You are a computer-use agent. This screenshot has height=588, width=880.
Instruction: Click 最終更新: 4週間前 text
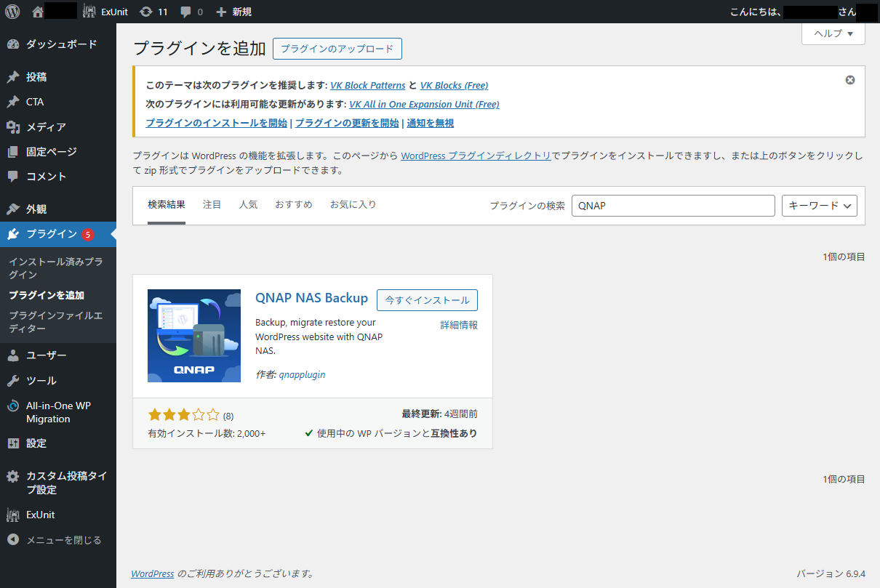[x=440, y=414]
